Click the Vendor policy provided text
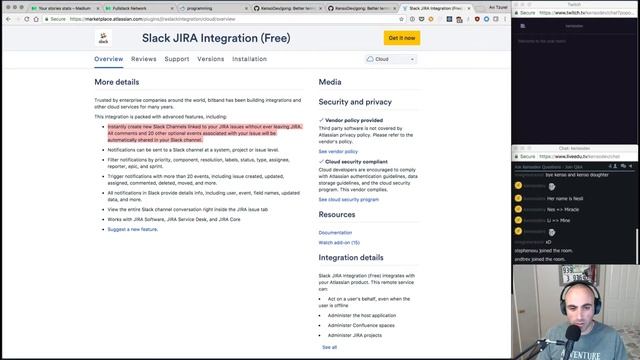The height and width of the screenshot is (360, 640). pos(354,120)
